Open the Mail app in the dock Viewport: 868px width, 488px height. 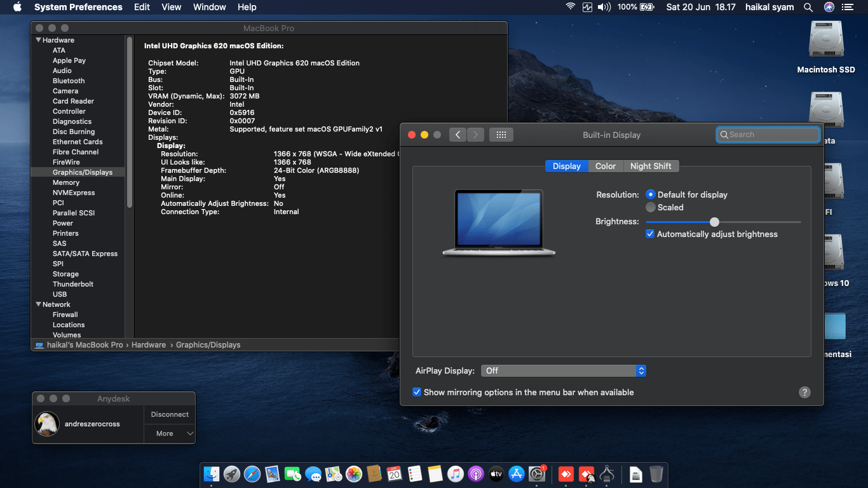click(x=273, y=474)
